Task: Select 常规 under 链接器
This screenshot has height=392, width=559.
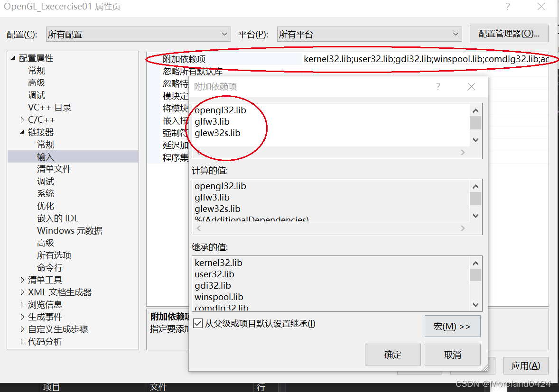Action: (46, 144)
